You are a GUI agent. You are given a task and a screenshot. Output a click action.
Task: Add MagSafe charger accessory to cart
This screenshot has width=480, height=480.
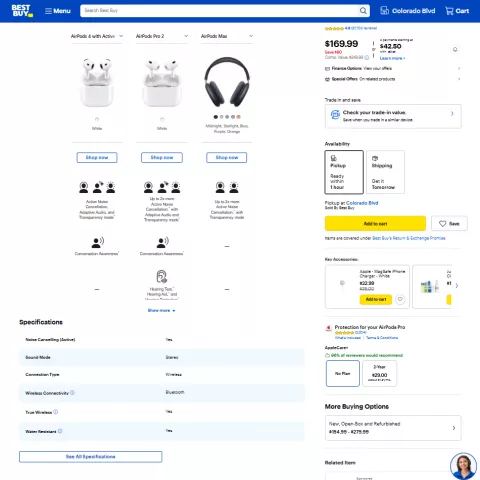[x=376, y=299]
